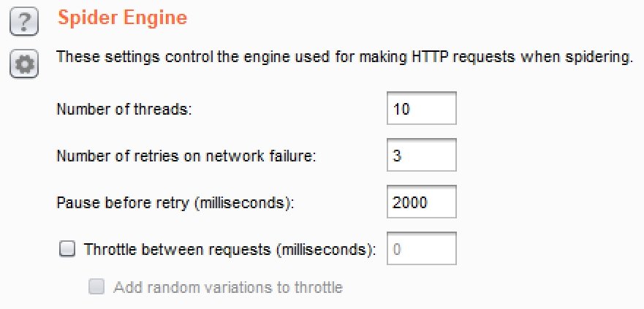Tick the Add random variations to throttle checkbox

pyautogui.click(x=96, y=287)
